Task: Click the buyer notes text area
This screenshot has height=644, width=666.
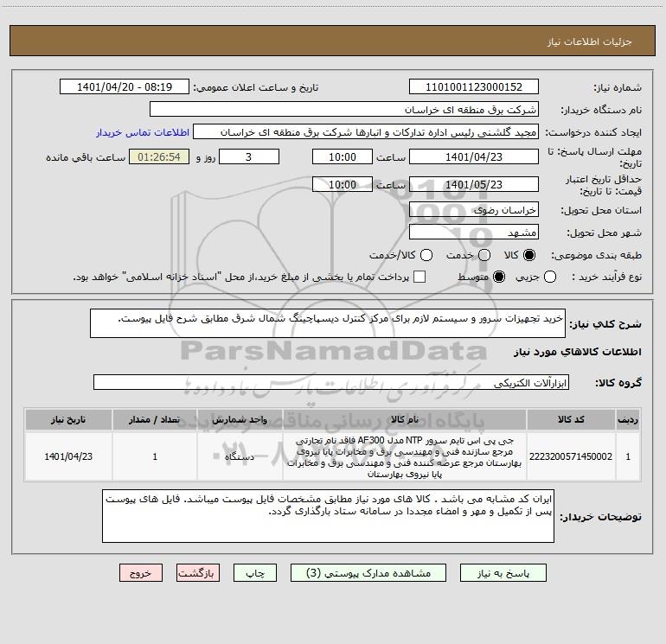Action: click(328, 516)
